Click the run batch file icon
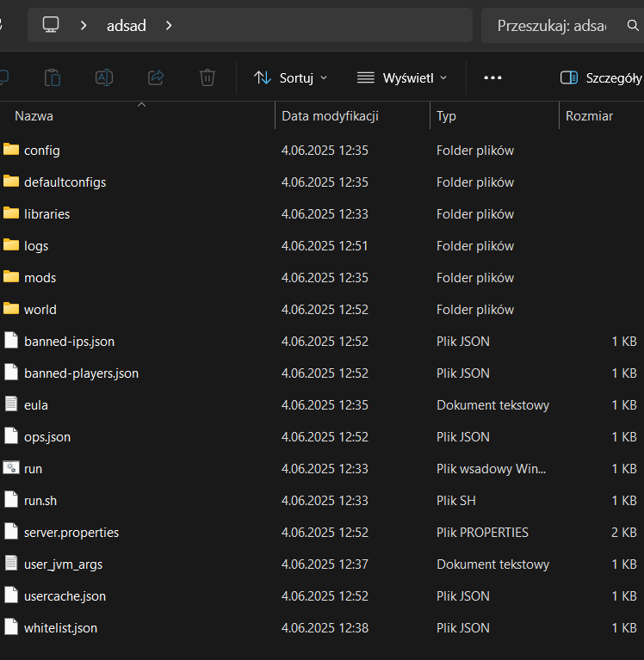The image size is (644, 660). tap(11, 467)
